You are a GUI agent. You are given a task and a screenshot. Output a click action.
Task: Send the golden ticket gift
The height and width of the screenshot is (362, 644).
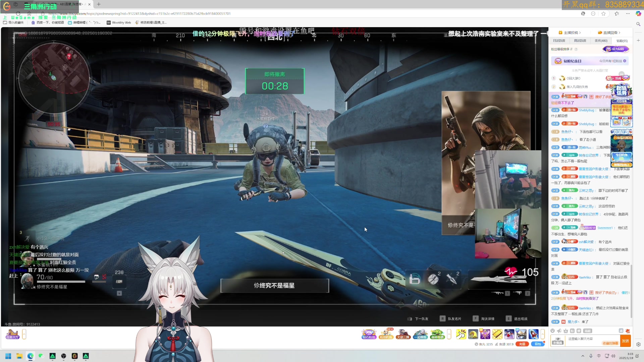[x=497, y=334]
